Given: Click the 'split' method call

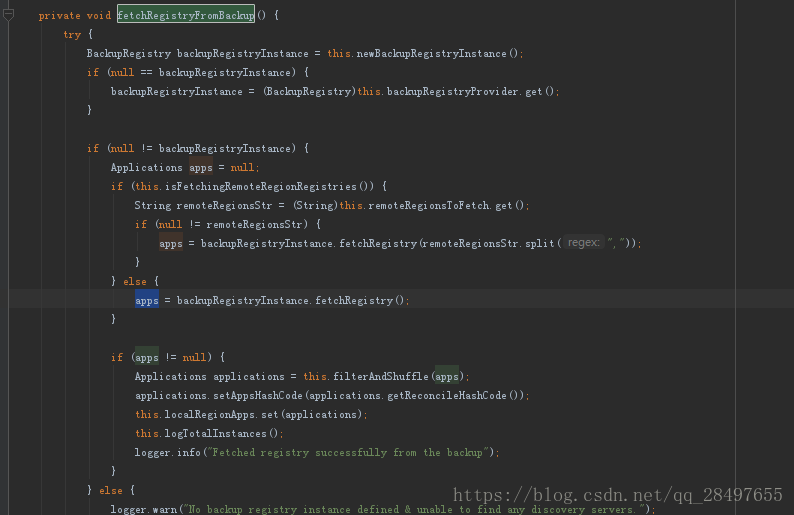Looking at the screenshot, I should [540, 244].
